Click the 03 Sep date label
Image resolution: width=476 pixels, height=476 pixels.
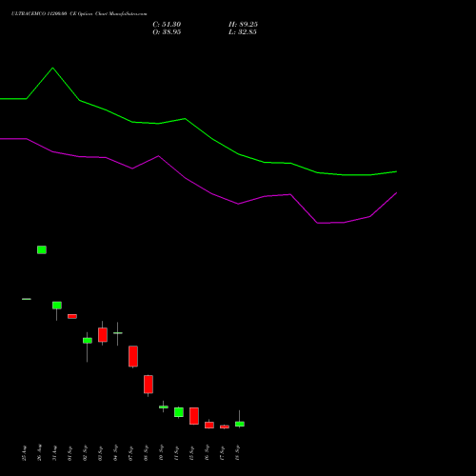[101, 453]
